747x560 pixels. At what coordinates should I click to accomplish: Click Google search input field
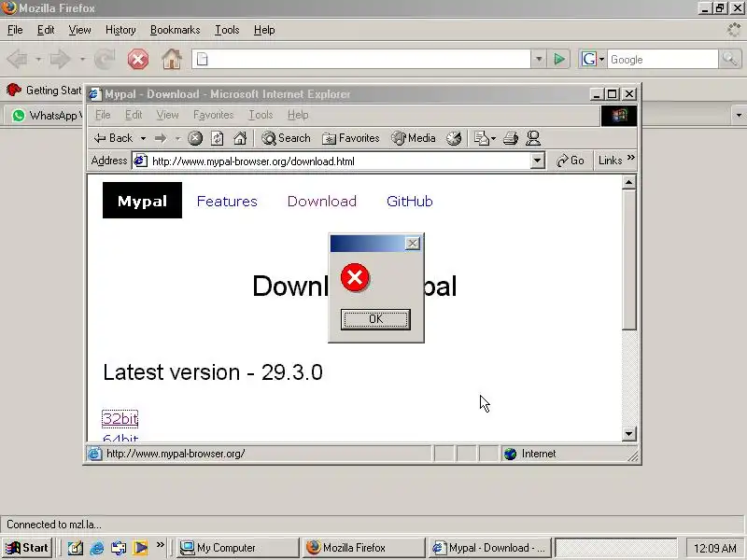click(662, 60)
